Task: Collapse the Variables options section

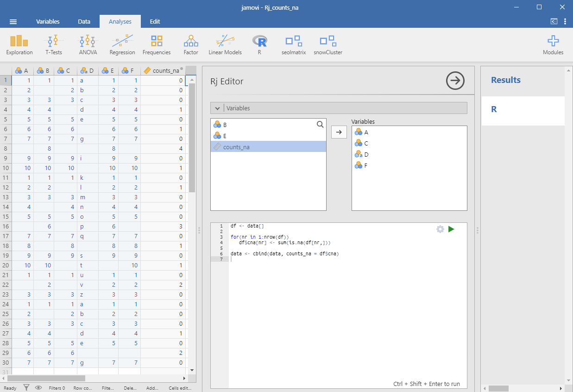Action: pyautogui.click(x=339, y=108)
